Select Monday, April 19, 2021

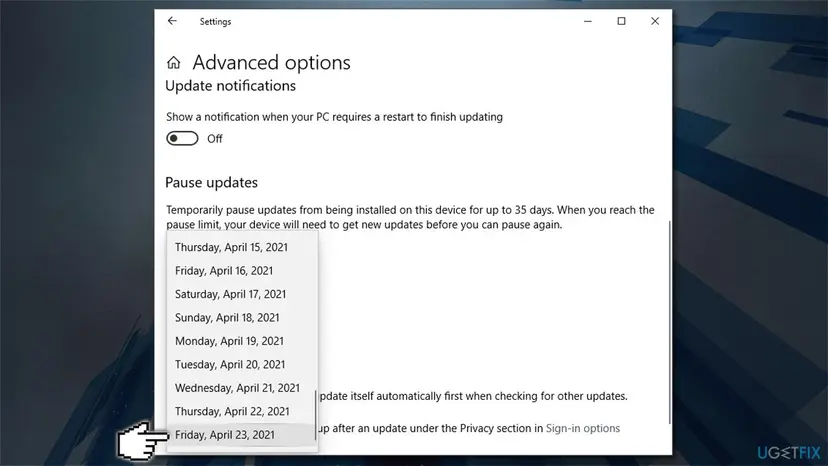tap(242, 341)
